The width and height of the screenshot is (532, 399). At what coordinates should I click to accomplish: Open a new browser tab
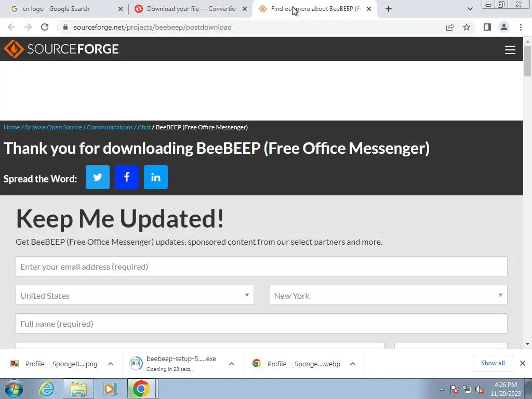click(389, 9)
